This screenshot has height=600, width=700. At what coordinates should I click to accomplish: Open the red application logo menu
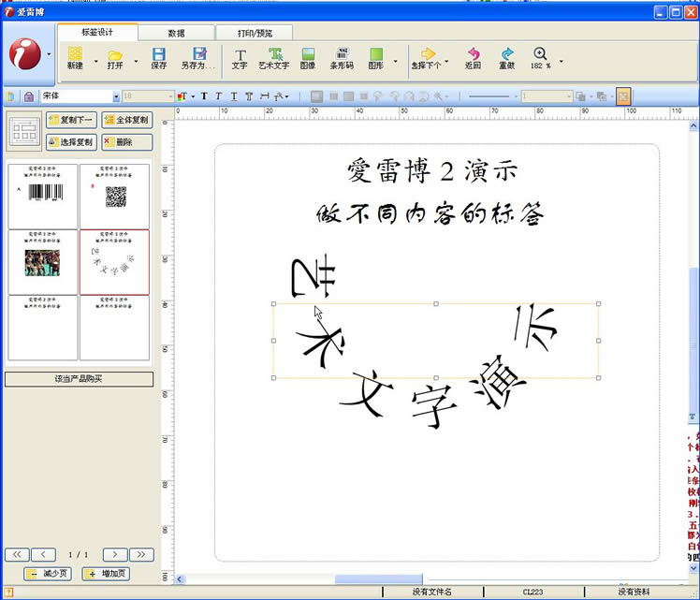pyautogui.click(x=24, y=54)
